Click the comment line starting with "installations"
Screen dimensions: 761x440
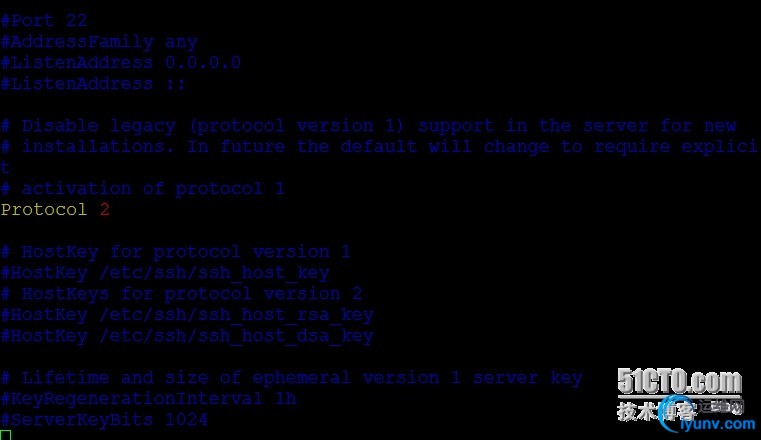click(x=380, y=147)
